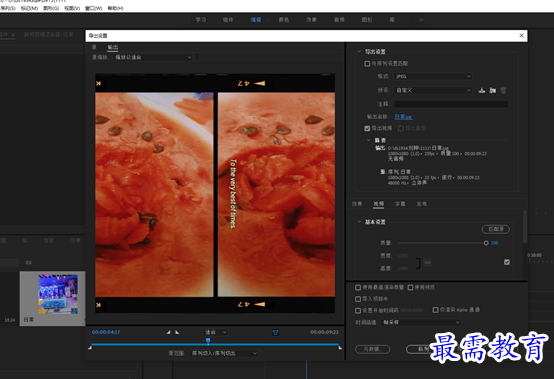Click the workspace overflow chevrons icon

click(x=421, y=20)
